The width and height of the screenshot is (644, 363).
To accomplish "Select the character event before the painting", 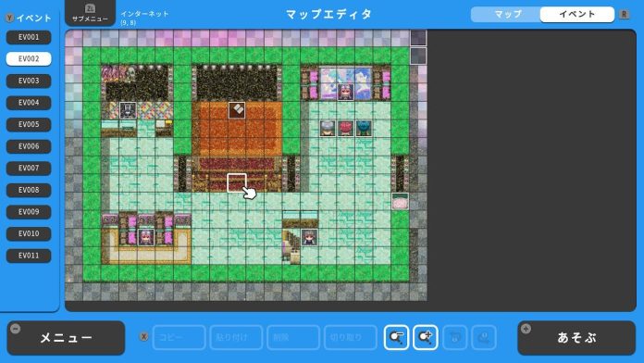I will (345, 92).
